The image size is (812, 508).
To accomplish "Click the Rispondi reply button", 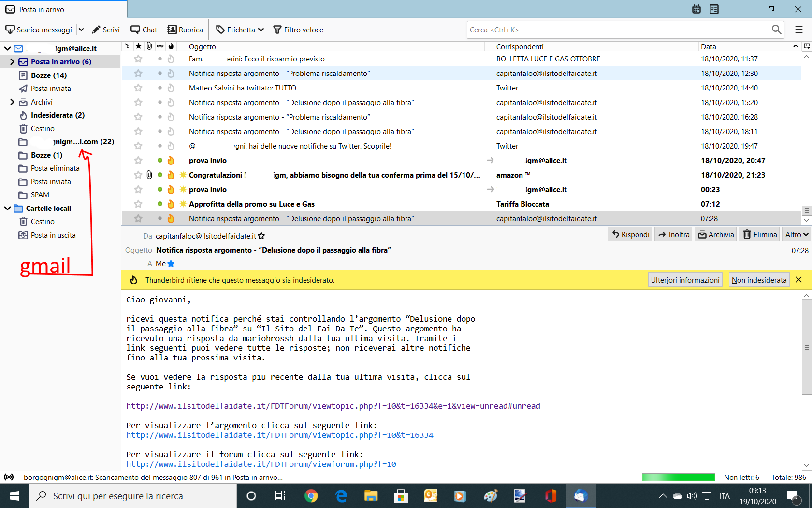I will click(630, 234).
